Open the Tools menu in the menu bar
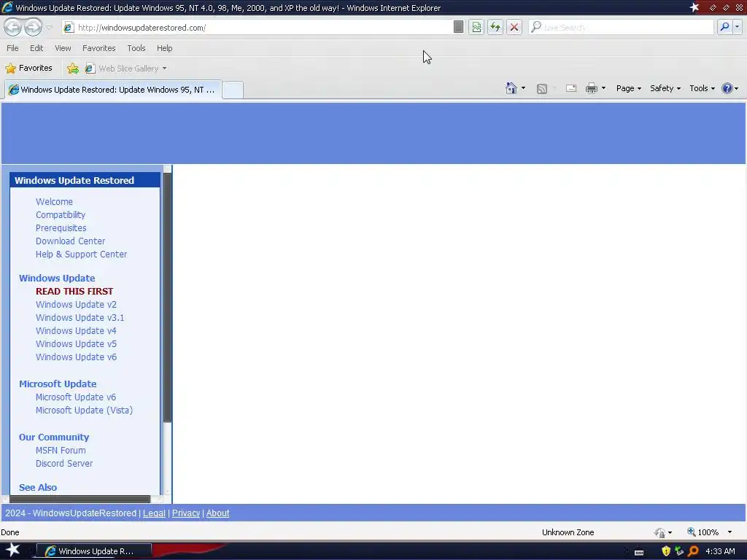Screen dimensions: 747x560 (136, 48)
